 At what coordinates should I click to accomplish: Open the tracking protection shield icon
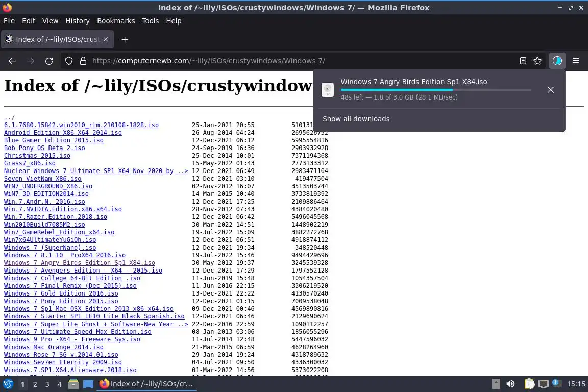click(x=68, y=61)
